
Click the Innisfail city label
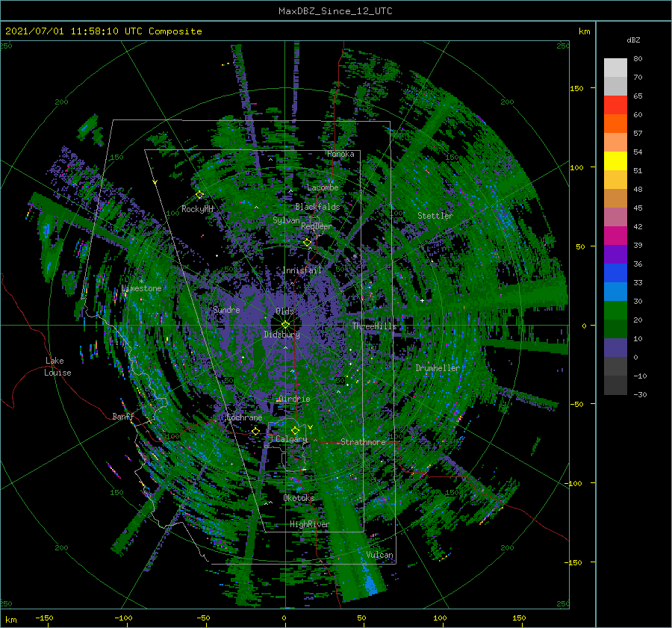pos(302,270)
